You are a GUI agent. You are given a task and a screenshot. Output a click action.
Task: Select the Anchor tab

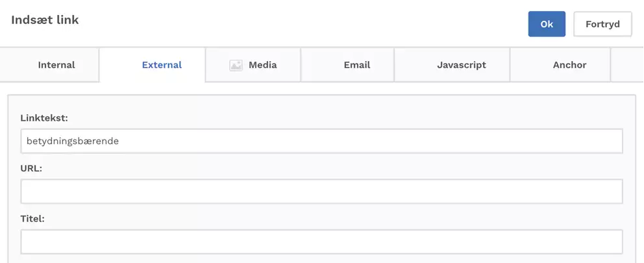point(569,65)
